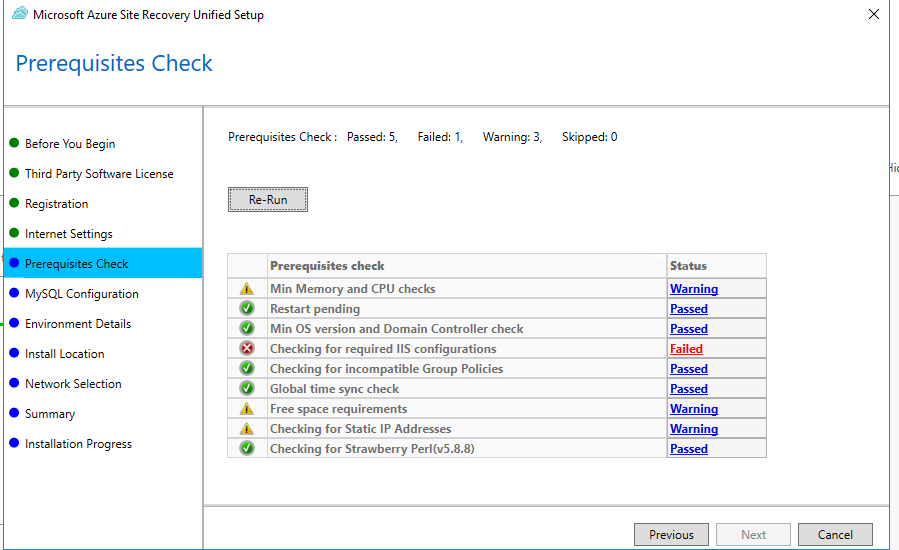Open Warning link for Min Memory and CPU
899x550 pixels.
[x=694, y=288]
